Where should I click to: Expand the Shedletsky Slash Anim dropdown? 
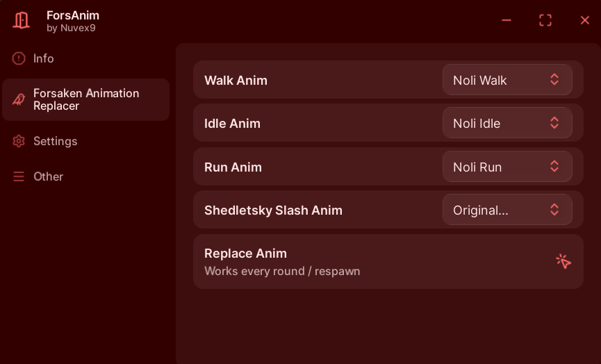(507, 210)
